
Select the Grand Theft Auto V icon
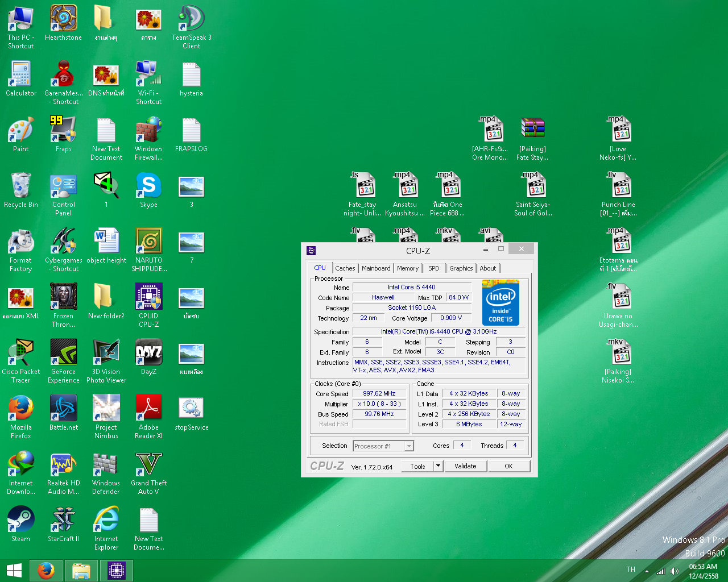(x=148, y=464)
